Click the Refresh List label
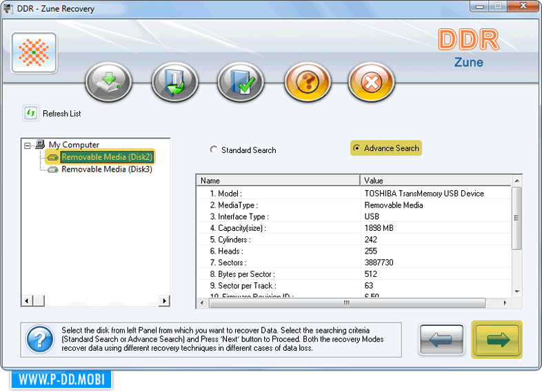Viewport: 542px width, 392px height. pos(62,114)
